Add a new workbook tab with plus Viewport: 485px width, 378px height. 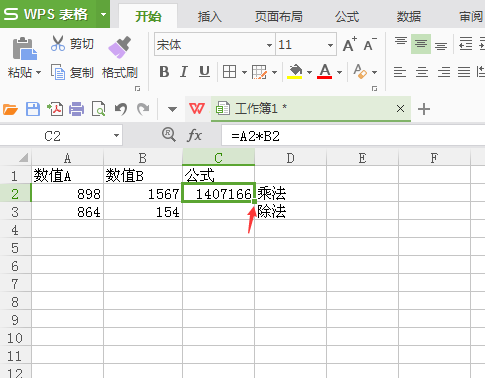click(424, 109)
